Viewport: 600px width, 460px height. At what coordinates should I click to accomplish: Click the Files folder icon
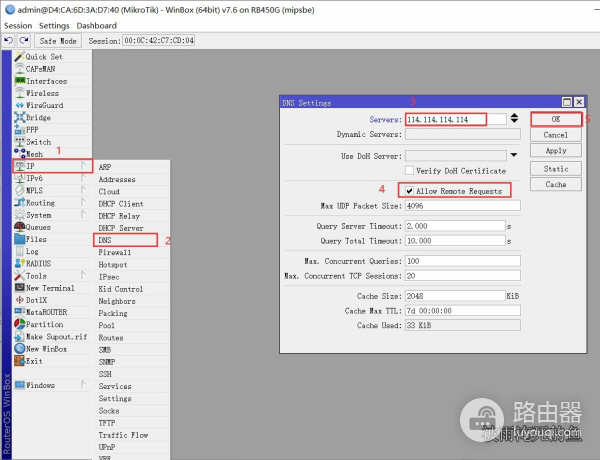pos(20,239)
